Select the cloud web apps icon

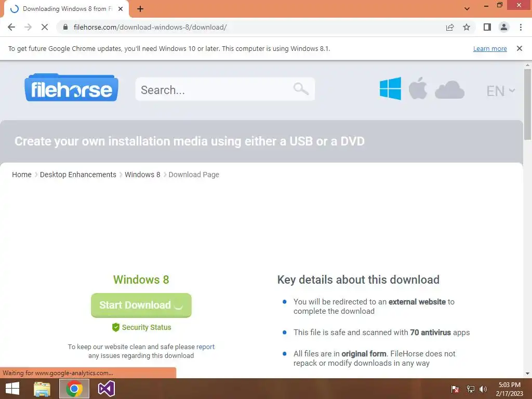point(449,90)
